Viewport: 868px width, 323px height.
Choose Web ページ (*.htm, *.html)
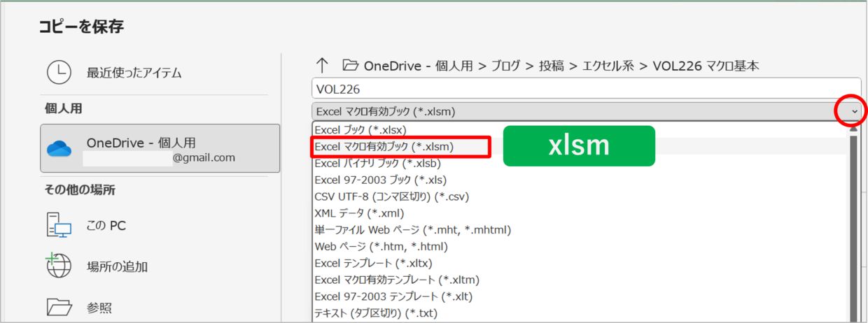click(x=381, y=247)
